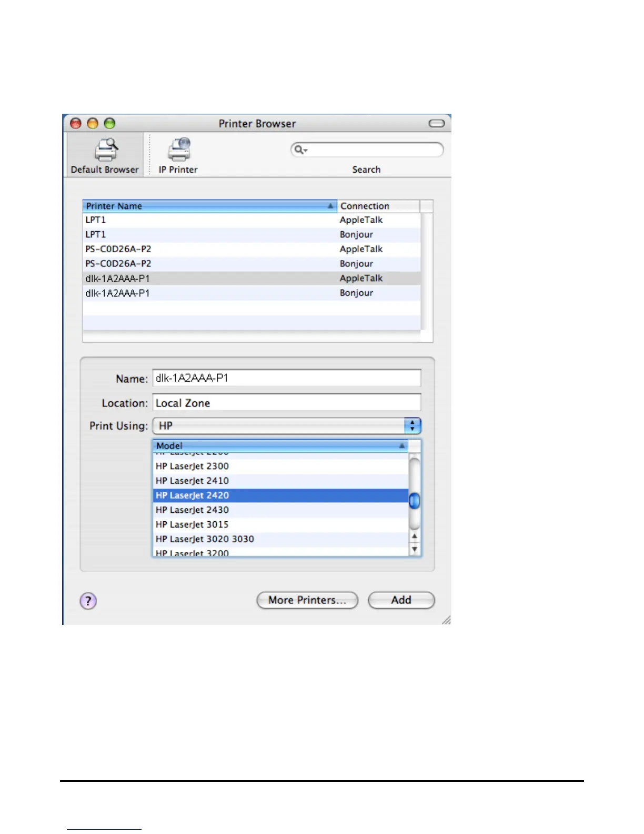644x834 pixels.
Task: Click the Add button
Action: [x=401, y=600]
